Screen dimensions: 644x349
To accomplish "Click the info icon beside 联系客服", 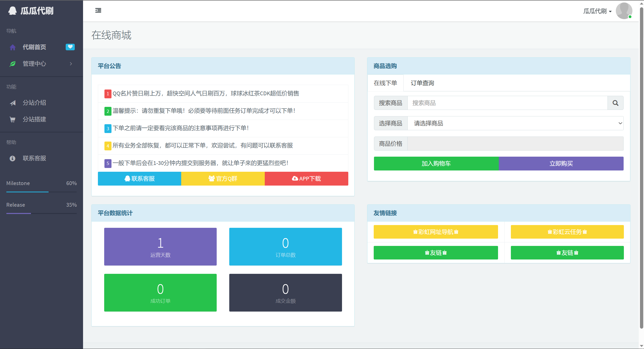I will (x=13, y=158).
